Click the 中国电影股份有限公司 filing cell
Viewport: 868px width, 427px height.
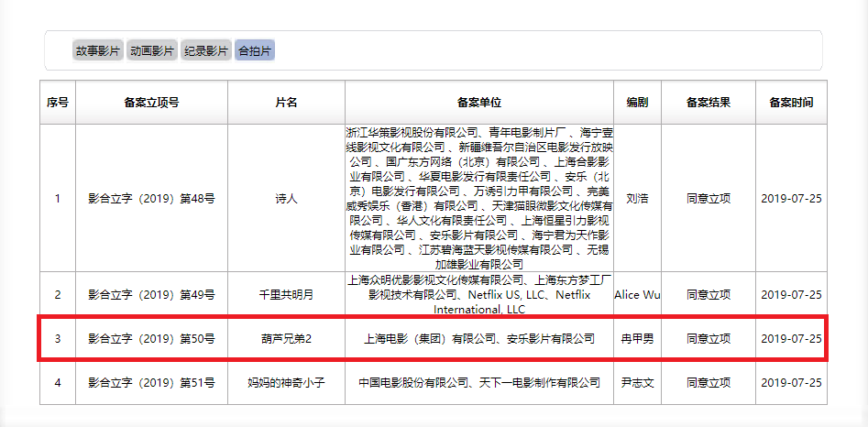coord(479,382)
